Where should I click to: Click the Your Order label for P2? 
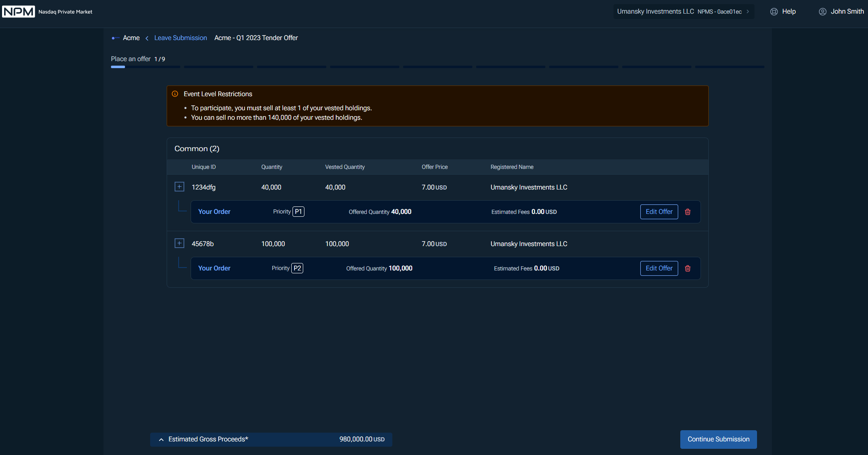click(x=214, y=268)
